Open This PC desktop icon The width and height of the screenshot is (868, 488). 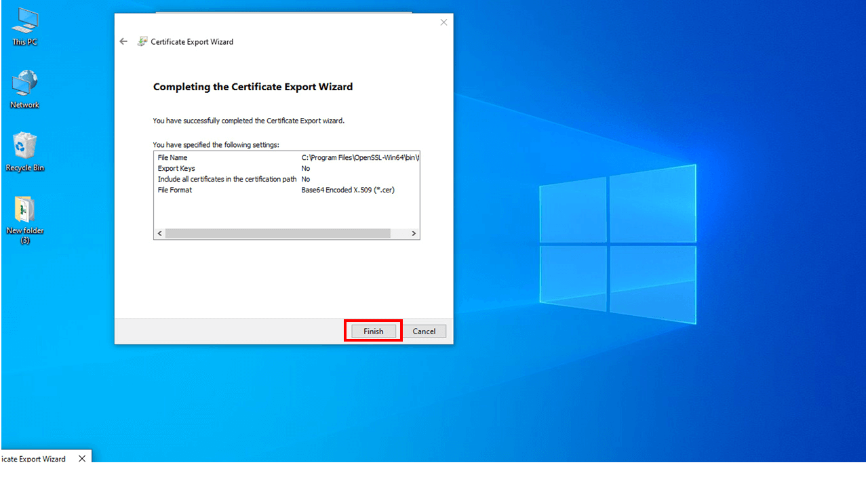point(24,26)
